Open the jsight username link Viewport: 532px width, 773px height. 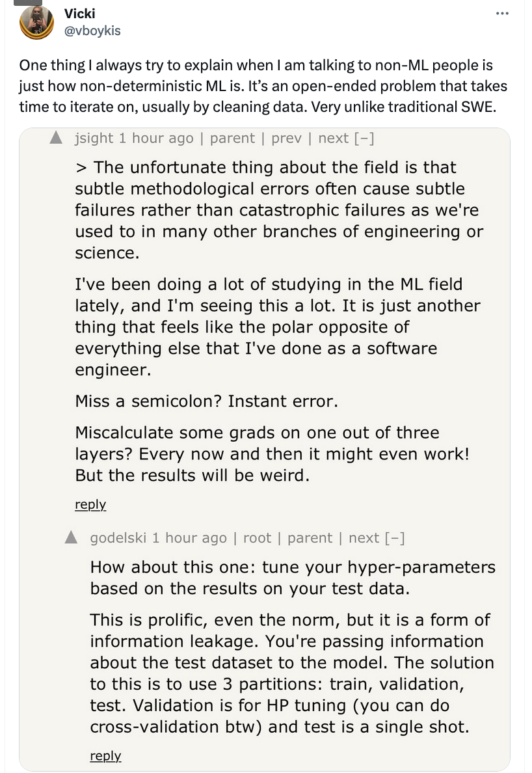click(94, 138)
